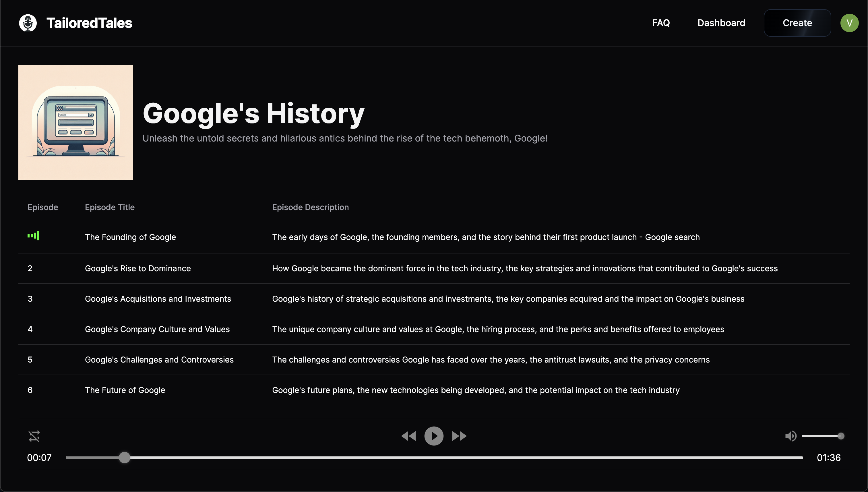Viewport: 868px width, 492px height.
Task: Go to the Dashboard
Action: [x=721, y=23]
